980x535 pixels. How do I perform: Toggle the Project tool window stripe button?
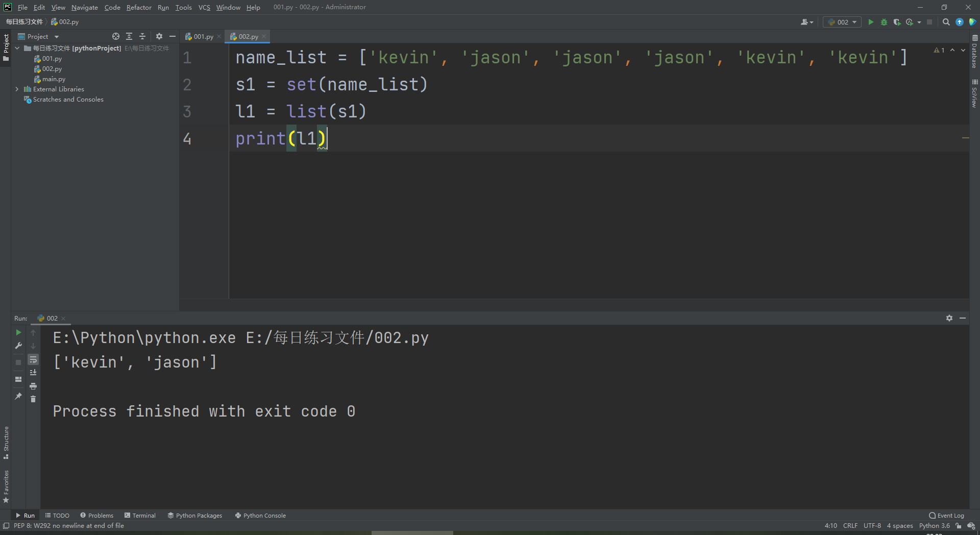coord(6,47)
